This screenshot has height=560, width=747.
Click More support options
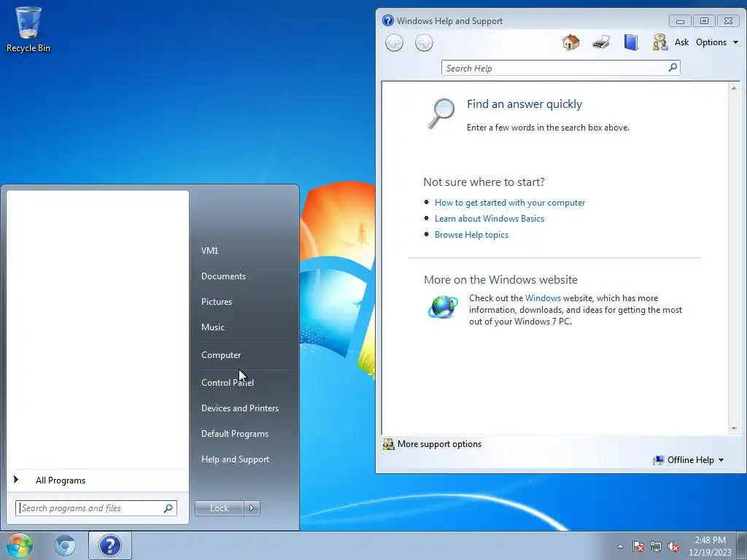(x=439, y=444)
